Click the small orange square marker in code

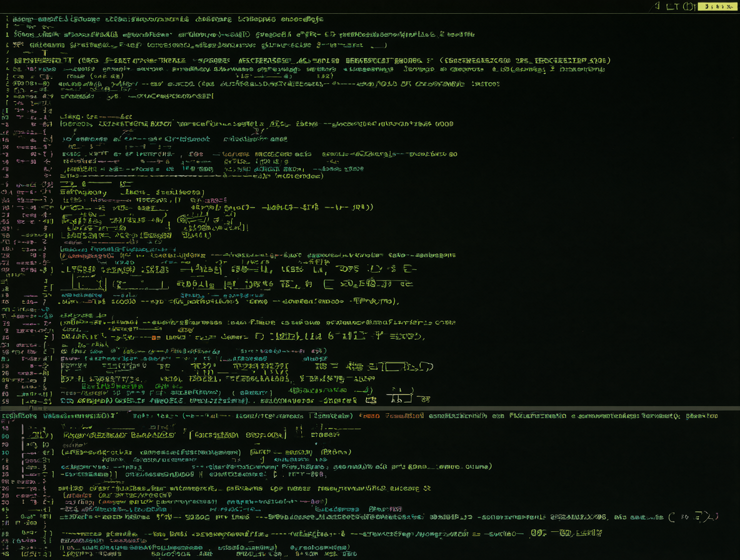point(154,337)
